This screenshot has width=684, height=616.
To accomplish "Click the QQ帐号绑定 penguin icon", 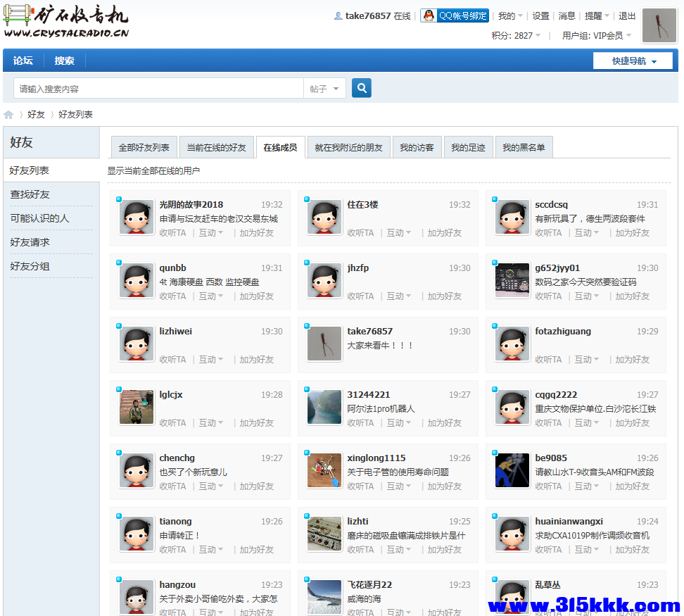I will (428, 15).
